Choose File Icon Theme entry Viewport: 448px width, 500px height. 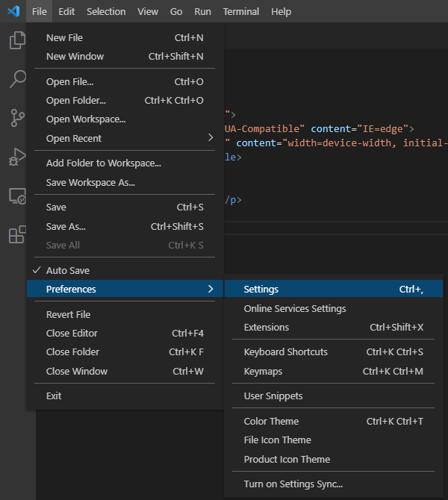[334, 440]
